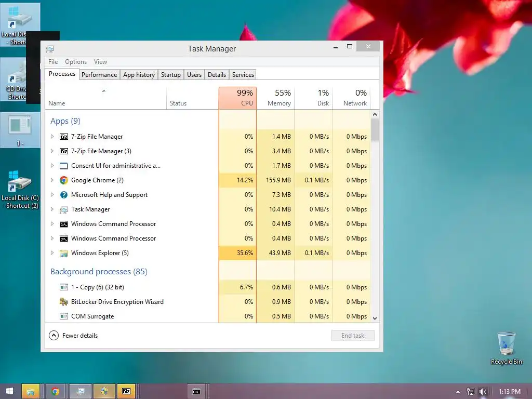Sort by the CPU column header
Screen dimensions: 532x399
237,98
